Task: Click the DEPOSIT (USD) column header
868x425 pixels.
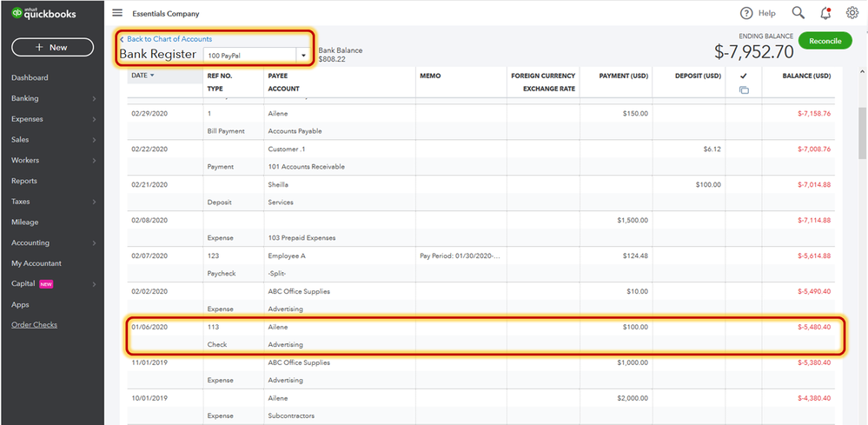Action: click(x=698, y=76)
